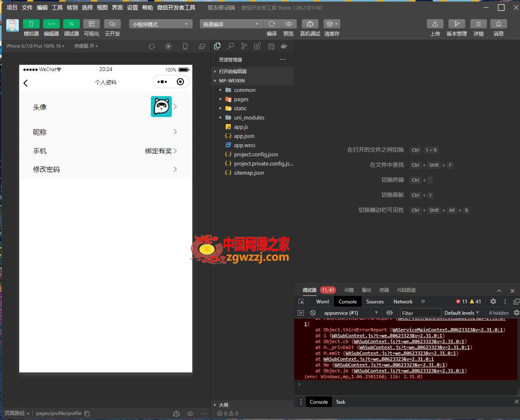Click the simulator stop record icon
Image resolution: width=520 pixels, height=420 pixels.
point(168,46)
